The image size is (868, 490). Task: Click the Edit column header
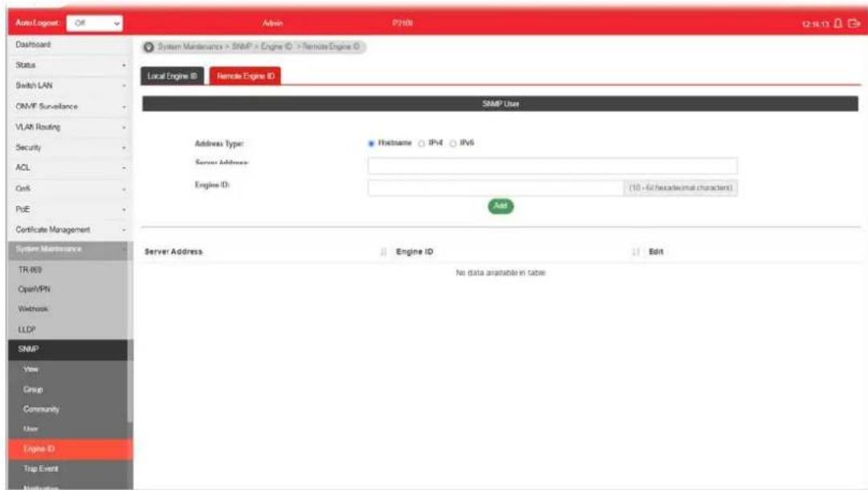coord(656,252)
